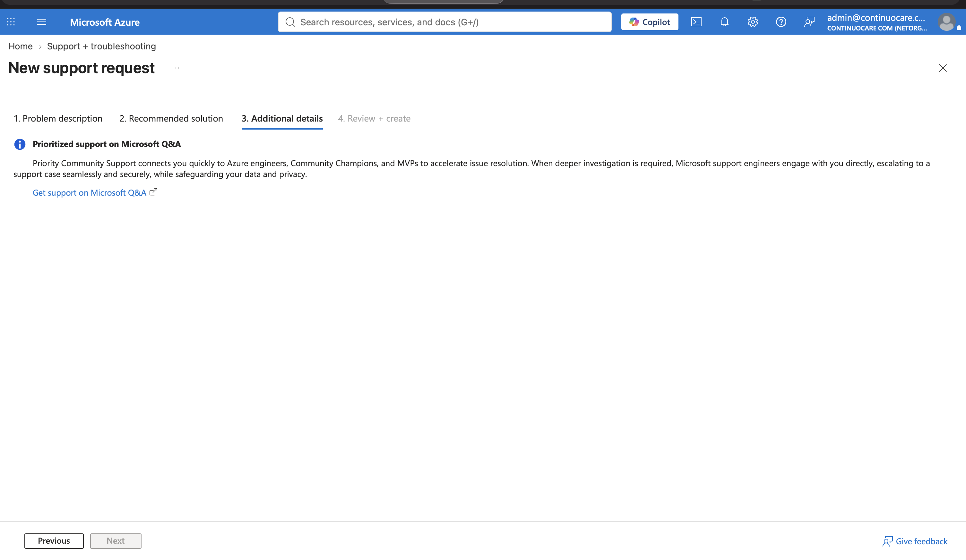The height and width of the screenshot is (560, 966).
Task: Open notifications bell
Action: 725,22
